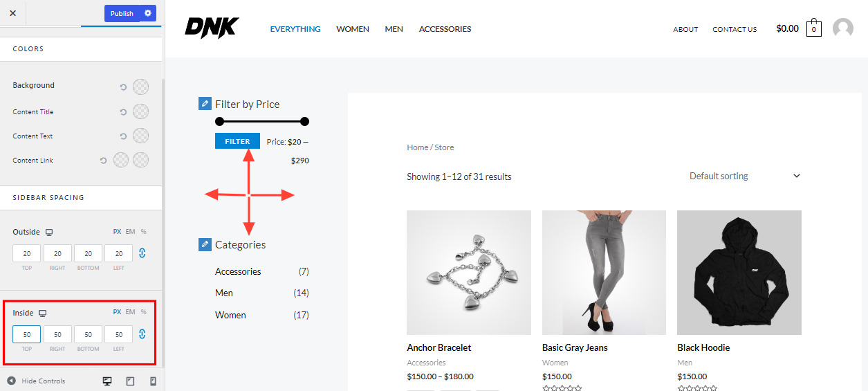Edit the Filter by Price widget

(x=205, y=104)
